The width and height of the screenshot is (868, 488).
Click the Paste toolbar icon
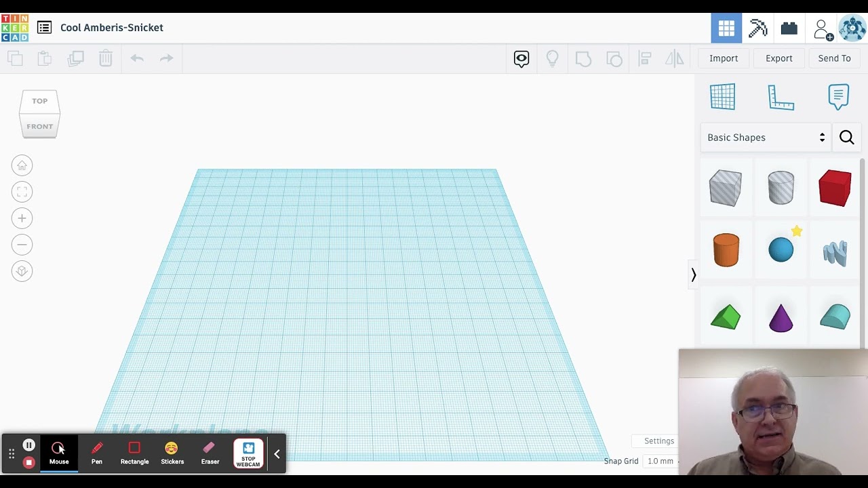point(45,58)
